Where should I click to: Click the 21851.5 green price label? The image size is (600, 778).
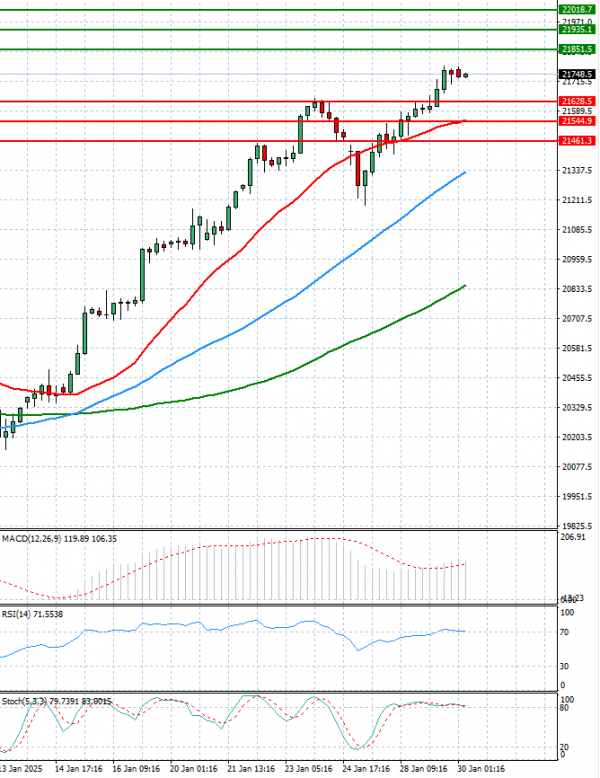point(577,49)
